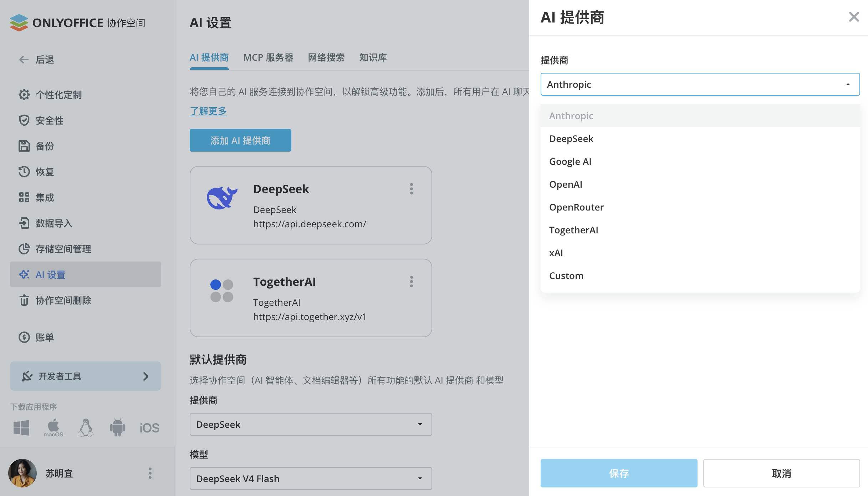Select the AI 设置 sidebar item

(x=86, y=274)
